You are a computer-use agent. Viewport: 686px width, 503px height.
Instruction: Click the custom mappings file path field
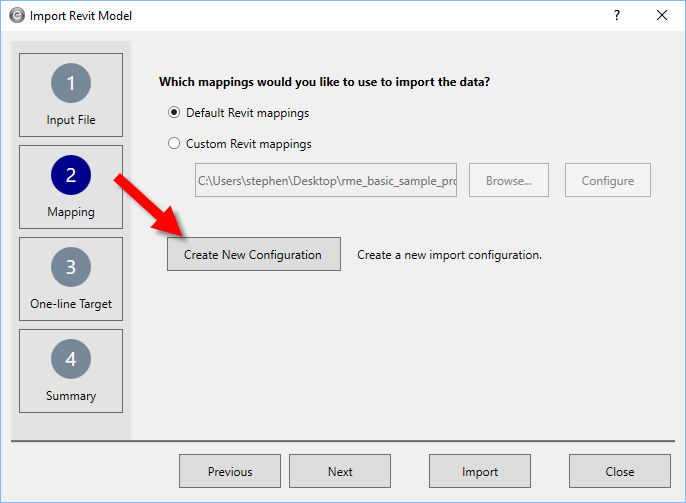coord(326,181)
